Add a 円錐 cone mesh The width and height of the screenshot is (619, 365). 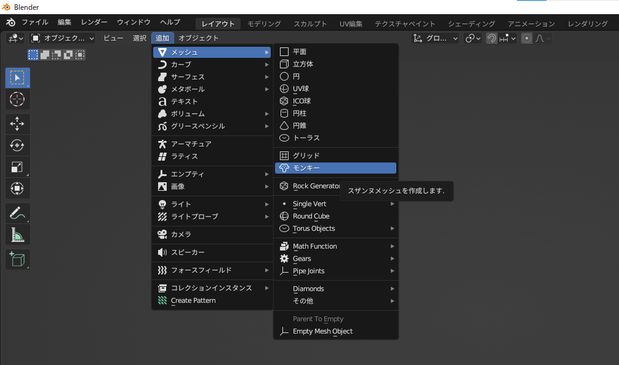pyautogui.click(x=336, y=125)
